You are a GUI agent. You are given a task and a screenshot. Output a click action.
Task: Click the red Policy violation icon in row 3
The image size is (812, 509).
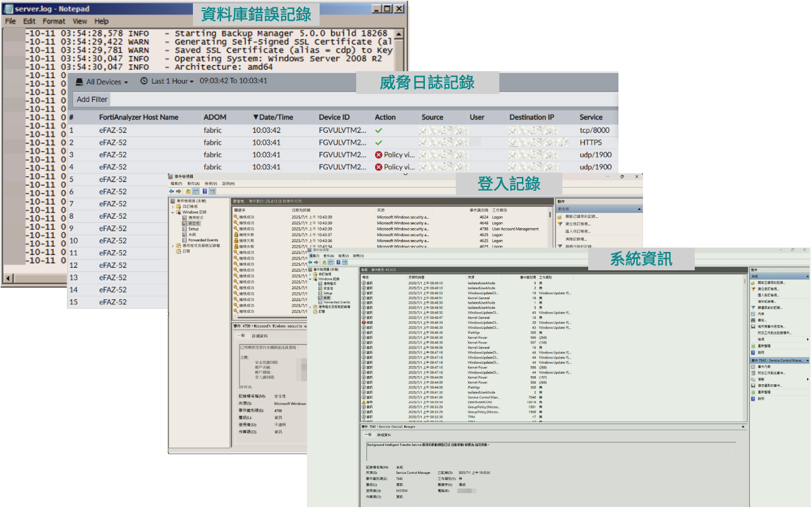pos(379,155)
